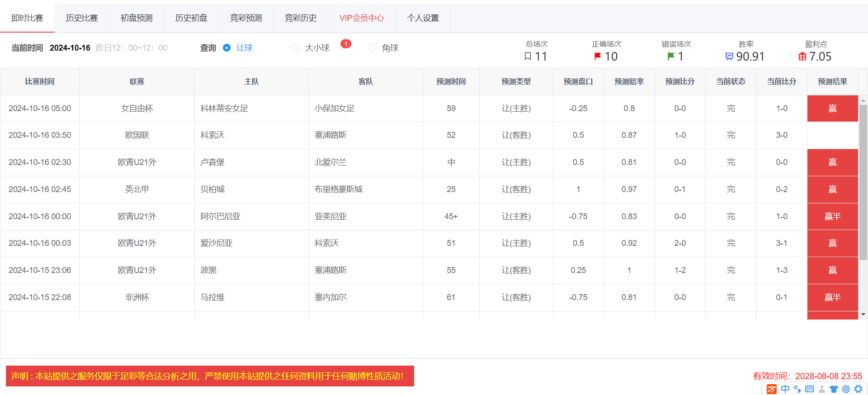Click the prediction type 让(客胜) in 波黑 row

516,270
